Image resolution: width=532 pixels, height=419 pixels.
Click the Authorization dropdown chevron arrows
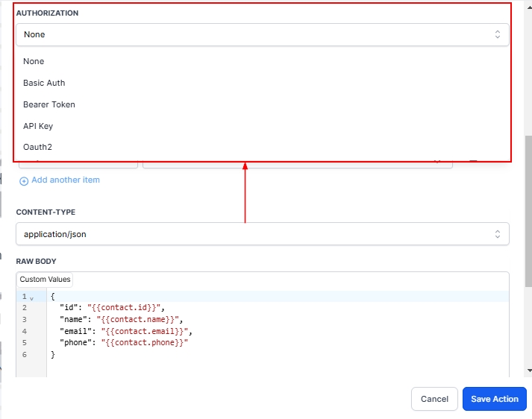coord(498,34)
